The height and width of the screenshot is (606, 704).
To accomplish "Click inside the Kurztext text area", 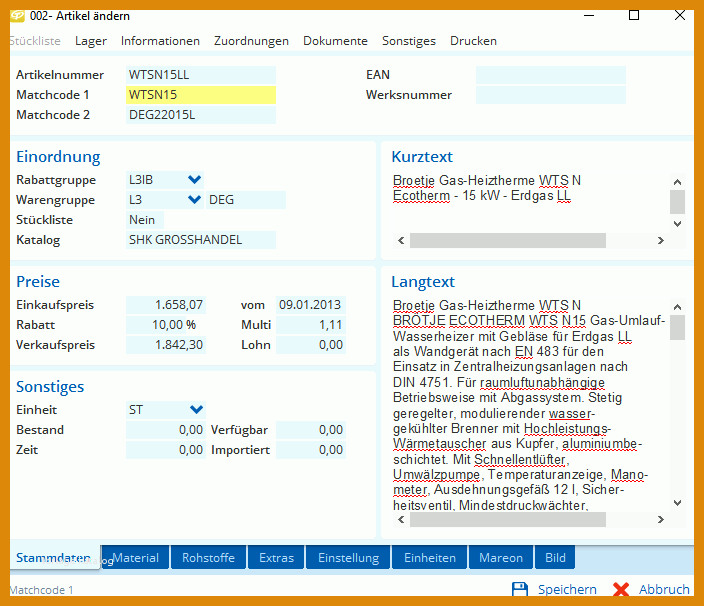I will click(x=530, y=202).
